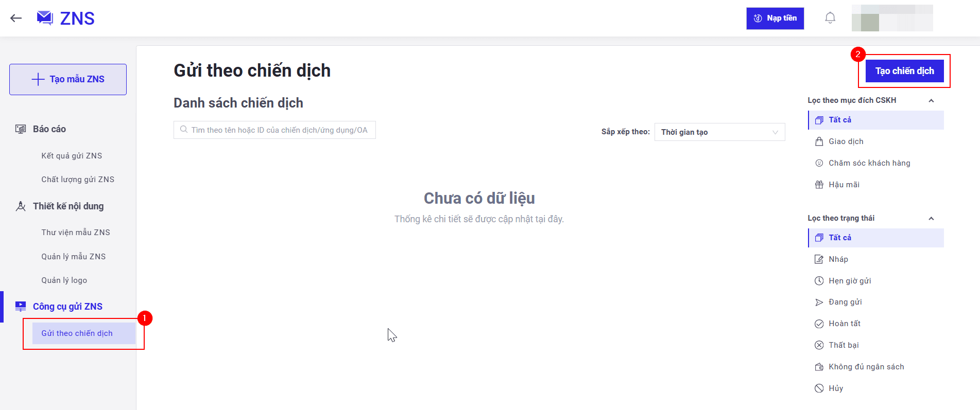Filter by Thất bại status
Image resolution: width=980 pixels, height=410 pixels.
[x=843, y=345]
